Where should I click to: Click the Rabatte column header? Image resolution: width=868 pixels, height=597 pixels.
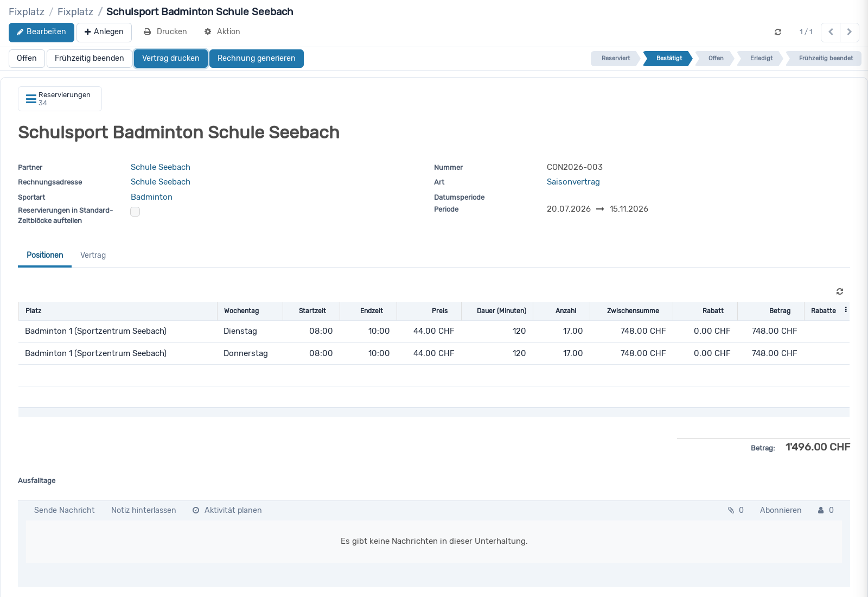coord(823,311)
